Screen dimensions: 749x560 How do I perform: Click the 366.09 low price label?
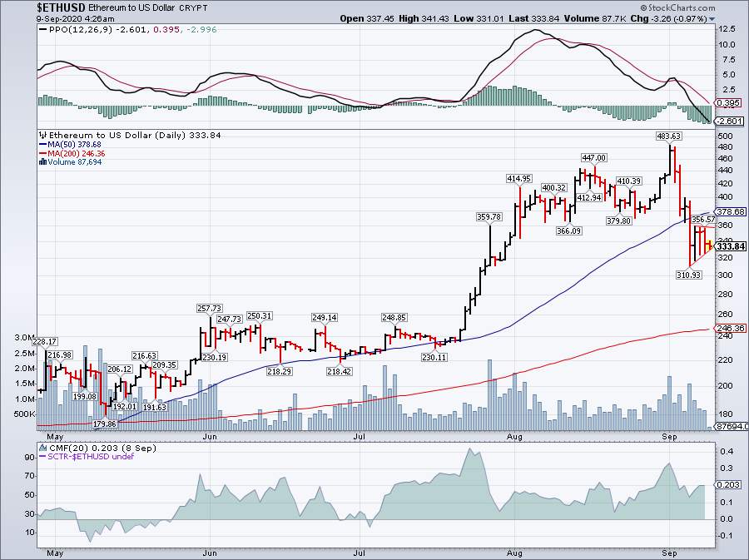click(x=569, y=230)
